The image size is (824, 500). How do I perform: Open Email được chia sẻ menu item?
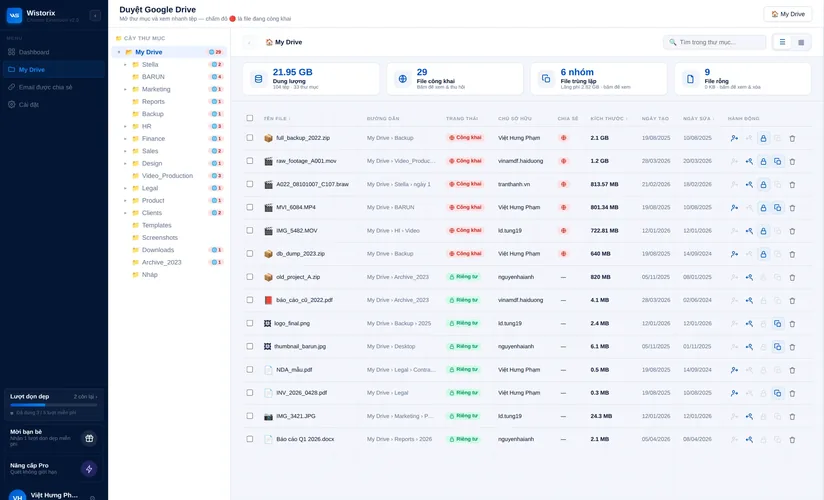(54, 87)
